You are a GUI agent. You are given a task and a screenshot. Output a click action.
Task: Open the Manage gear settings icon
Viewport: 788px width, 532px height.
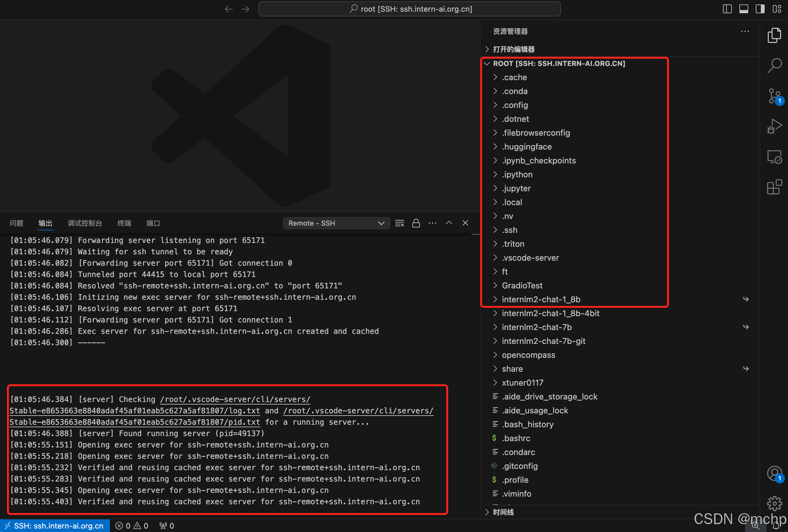click(774, 503)
